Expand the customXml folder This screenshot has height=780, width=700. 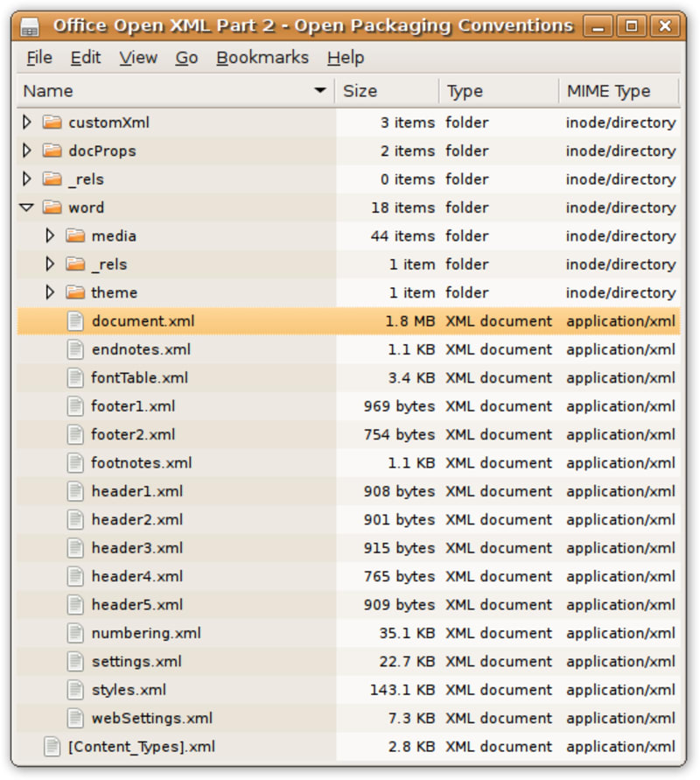(x=27, y=123)
